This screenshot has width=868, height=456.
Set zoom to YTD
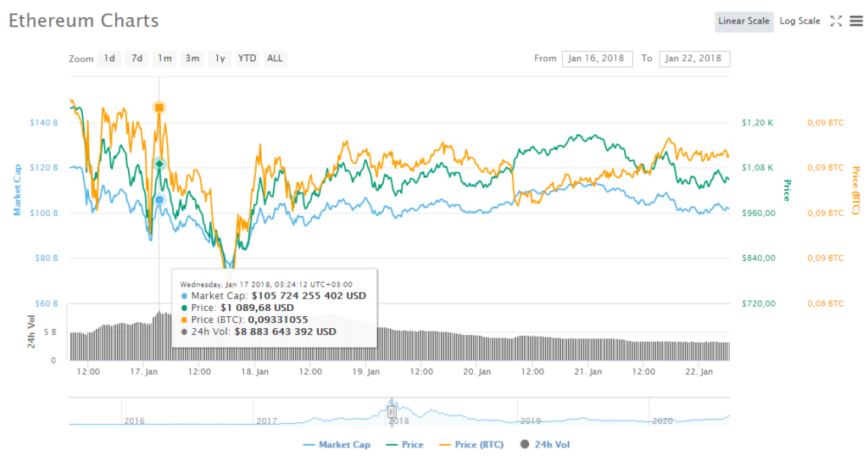247,58
